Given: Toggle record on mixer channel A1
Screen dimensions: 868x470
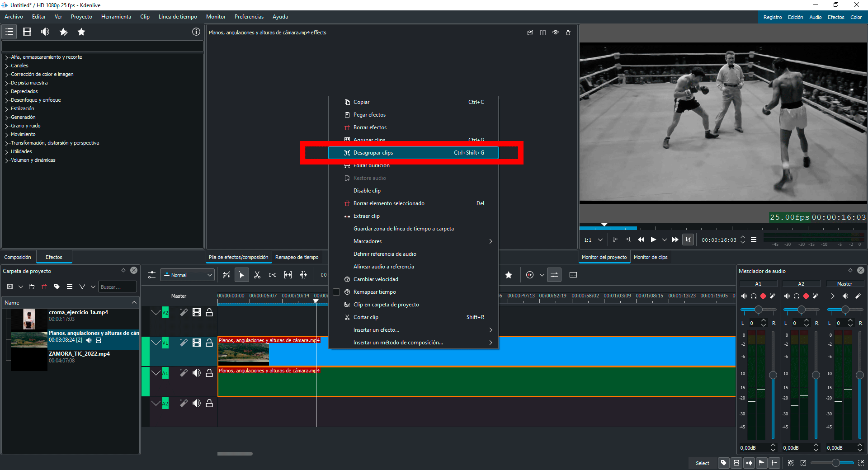Looking at the screenshot, I should (763, 296).
